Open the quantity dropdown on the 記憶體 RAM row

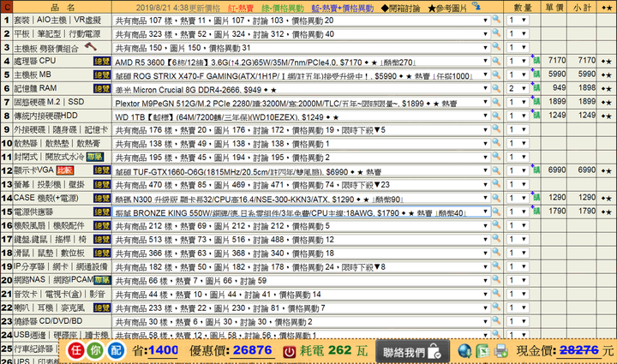tap(518, 88)
